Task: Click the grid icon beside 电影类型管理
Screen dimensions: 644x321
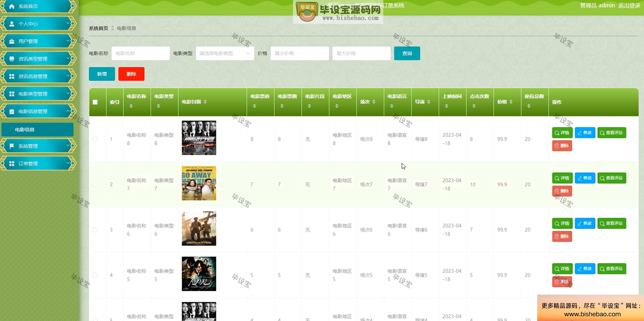Action: pyautogui.click(x=11, y=94)
